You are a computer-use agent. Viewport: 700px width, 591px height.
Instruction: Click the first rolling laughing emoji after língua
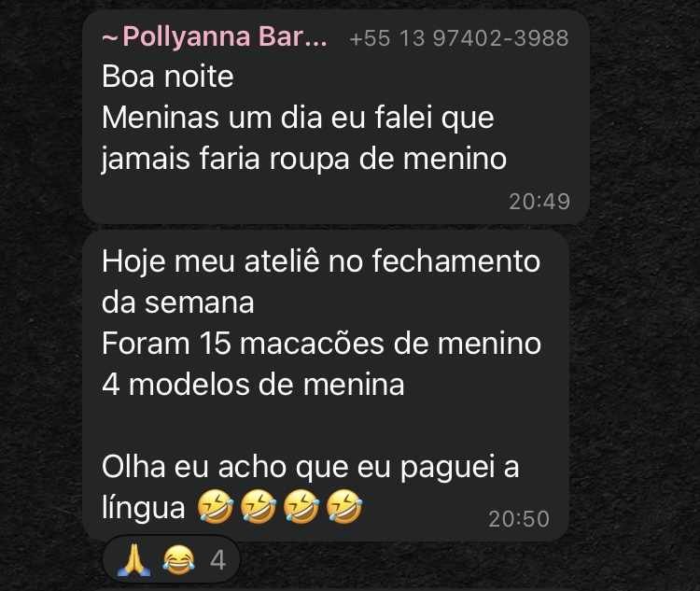coord(216,507)
